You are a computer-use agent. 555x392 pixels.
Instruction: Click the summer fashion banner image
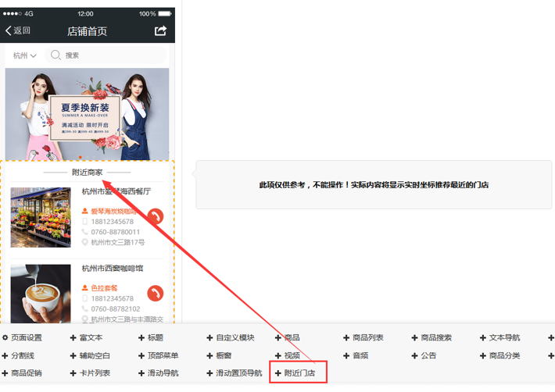pos(87,112)
